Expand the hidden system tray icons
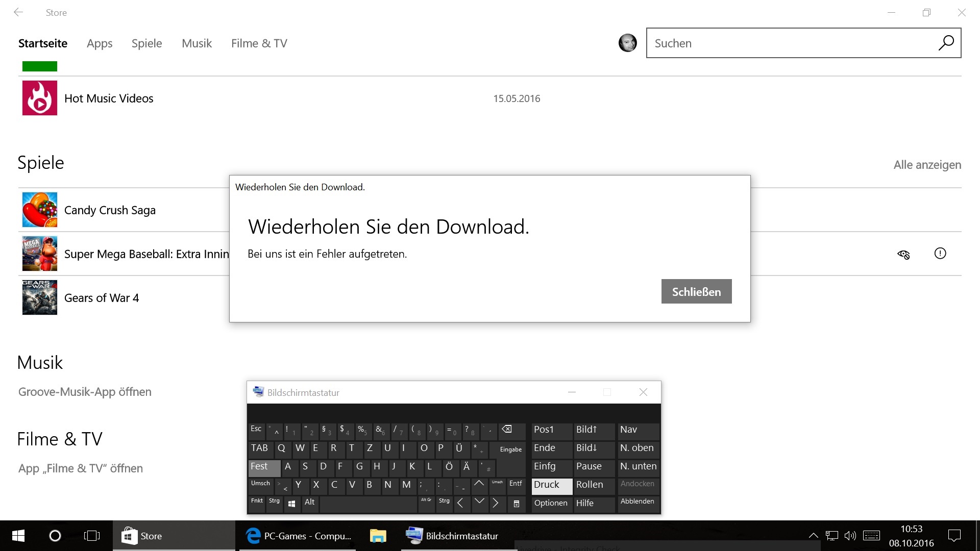Screen dimensions: 980x551 point(813,536)
